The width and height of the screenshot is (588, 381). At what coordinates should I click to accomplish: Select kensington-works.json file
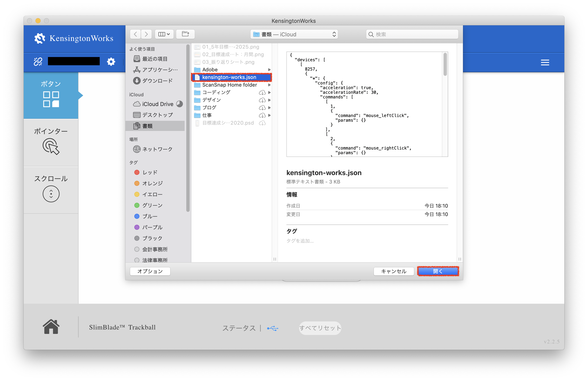(232, 77)
